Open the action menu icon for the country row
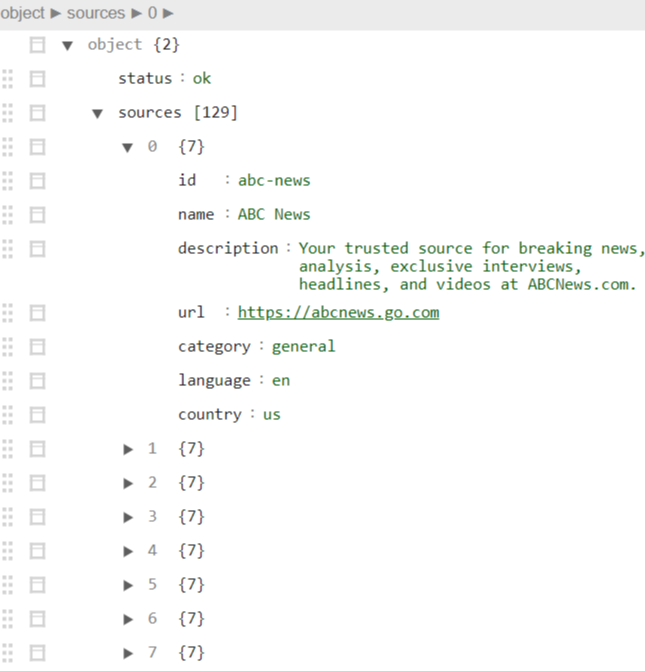Image resolution: width=645 pixels, height=671 pixels. point(37,415)
